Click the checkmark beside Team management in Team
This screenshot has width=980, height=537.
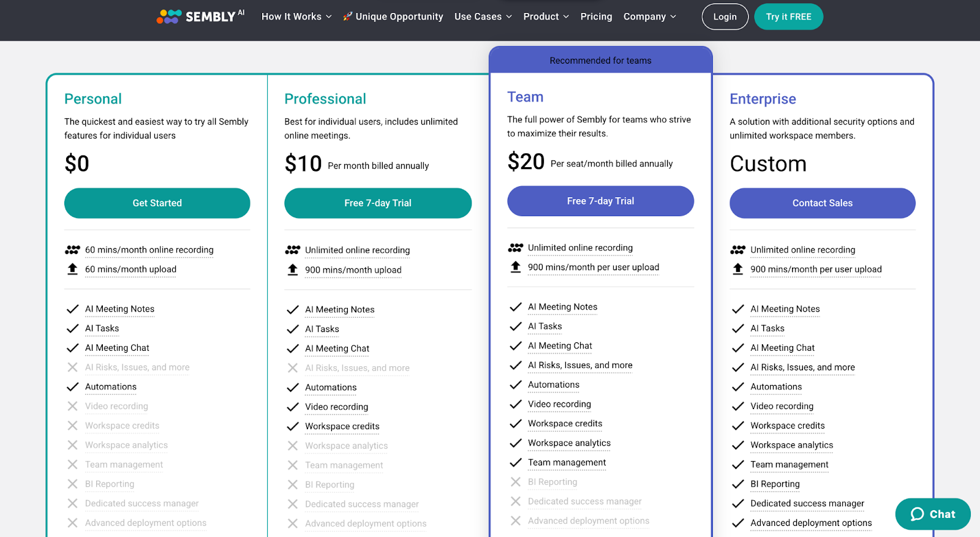click(x=516, y=462)
